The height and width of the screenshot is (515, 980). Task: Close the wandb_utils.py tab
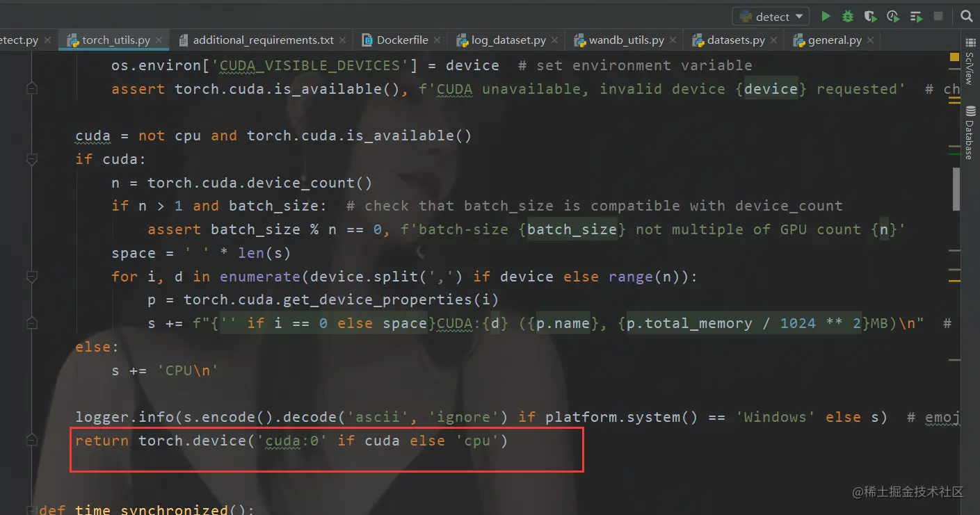tap(673, 40)
